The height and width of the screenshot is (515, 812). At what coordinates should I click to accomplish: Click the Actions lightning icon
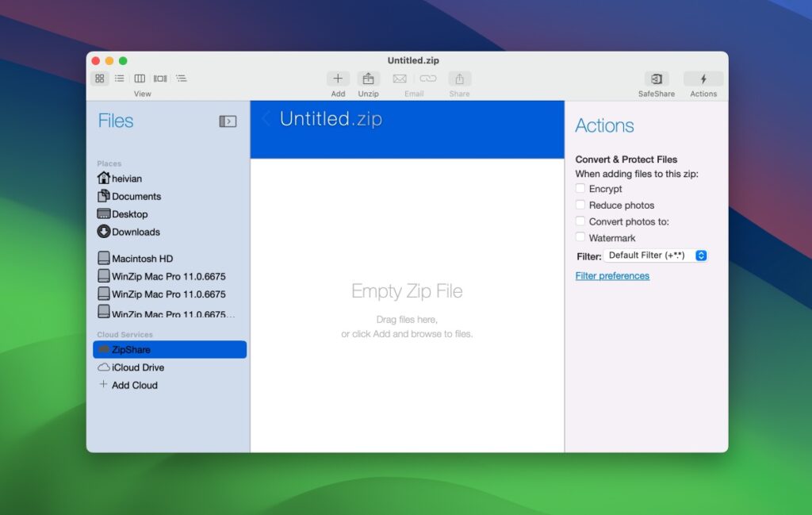[703, 79]
